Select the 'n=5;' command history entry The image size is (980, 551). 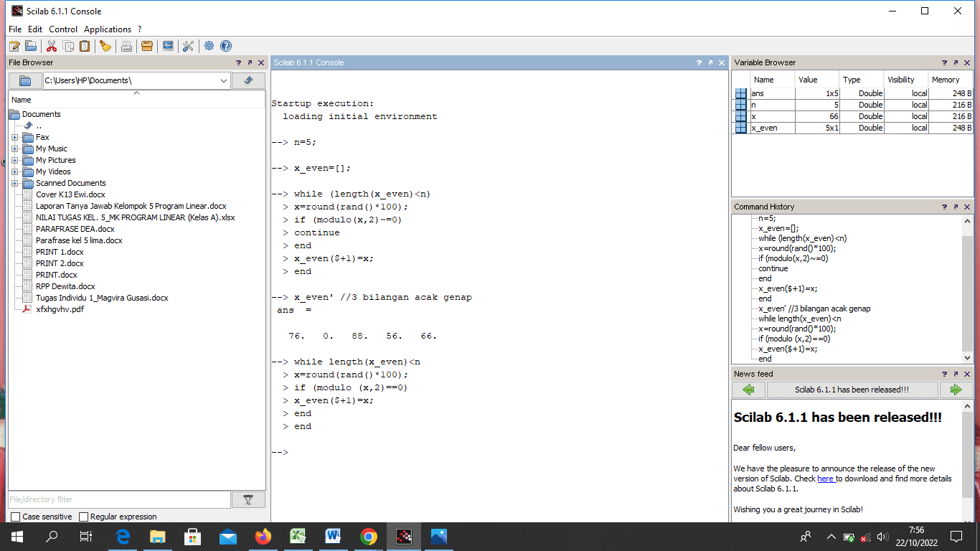pos(768,218)
